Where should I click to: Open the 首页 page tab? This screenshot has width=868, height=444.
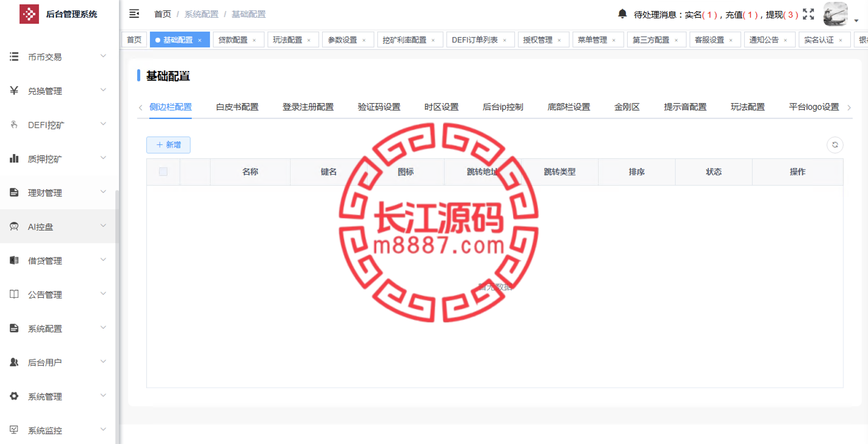click(134, 40)
